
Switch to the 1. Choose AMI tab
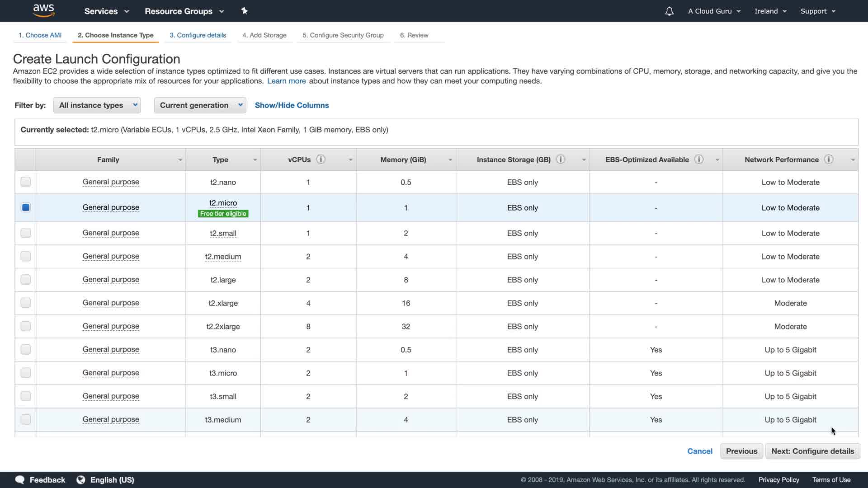pyautogui.click(x=40, y=35)
